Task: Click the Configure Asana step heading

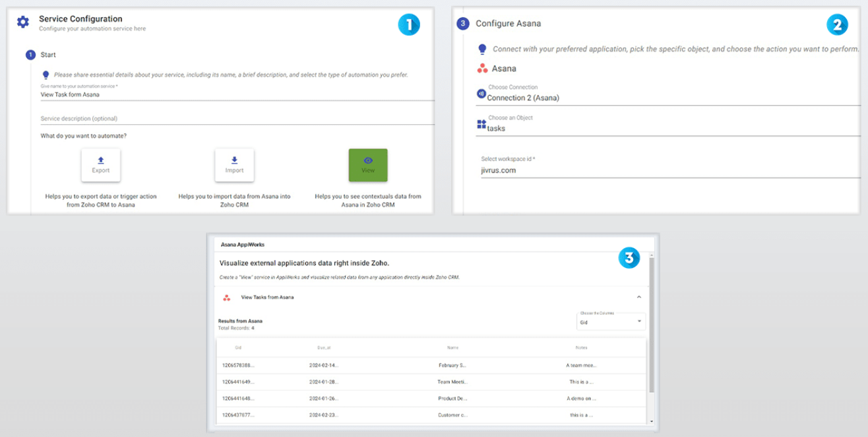Action: [x=509, y=24]
